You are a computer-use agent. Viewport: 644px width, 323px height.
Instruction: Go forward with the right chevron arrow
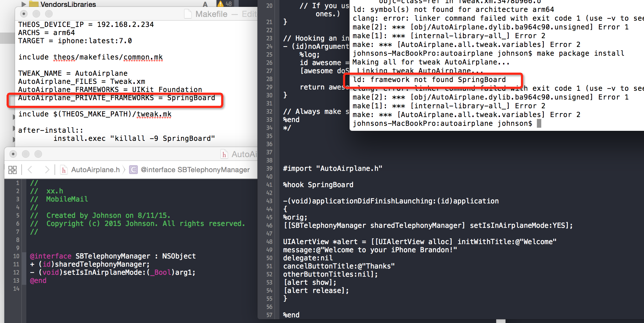pos(47,170)
